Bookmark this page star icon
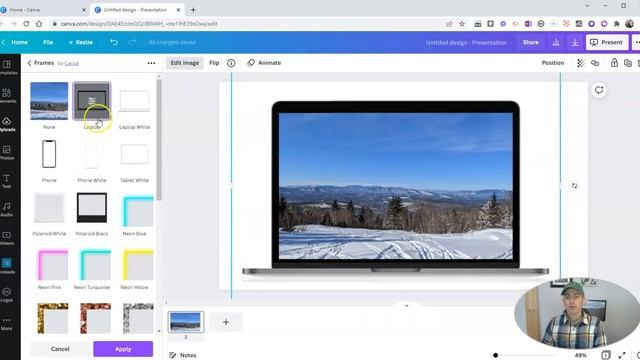Image resolution: width=640 pixels, height=360 pixels. (x=462, y=24)
